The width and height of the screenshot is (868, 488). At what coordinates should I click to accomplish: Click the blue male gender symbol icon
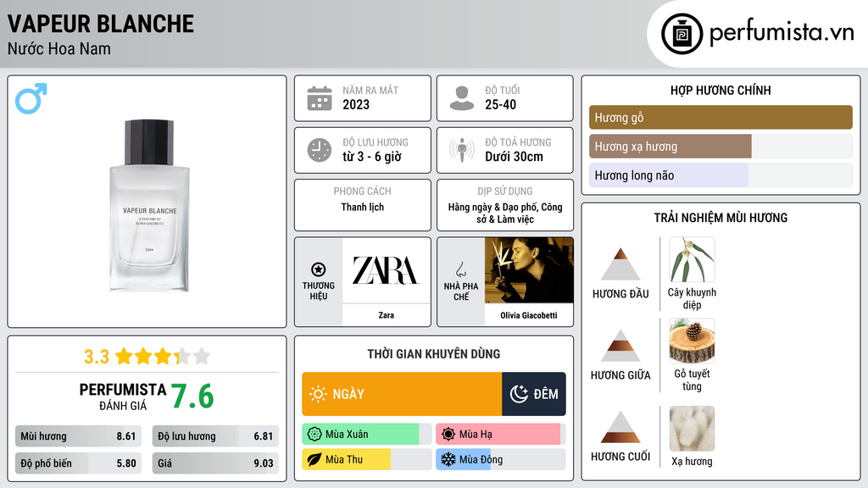tap(31, 98)
